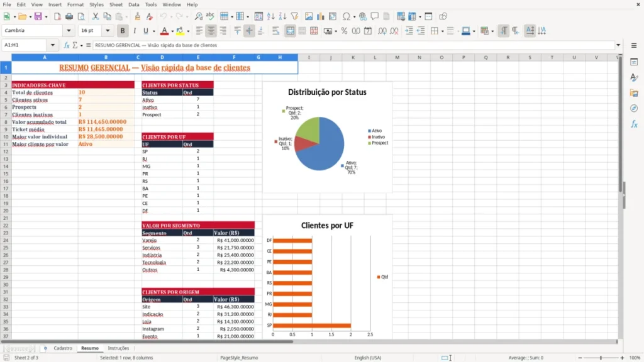644x362 pixels.
Task: Click the formula equals sign button
Action: [88, 45]
